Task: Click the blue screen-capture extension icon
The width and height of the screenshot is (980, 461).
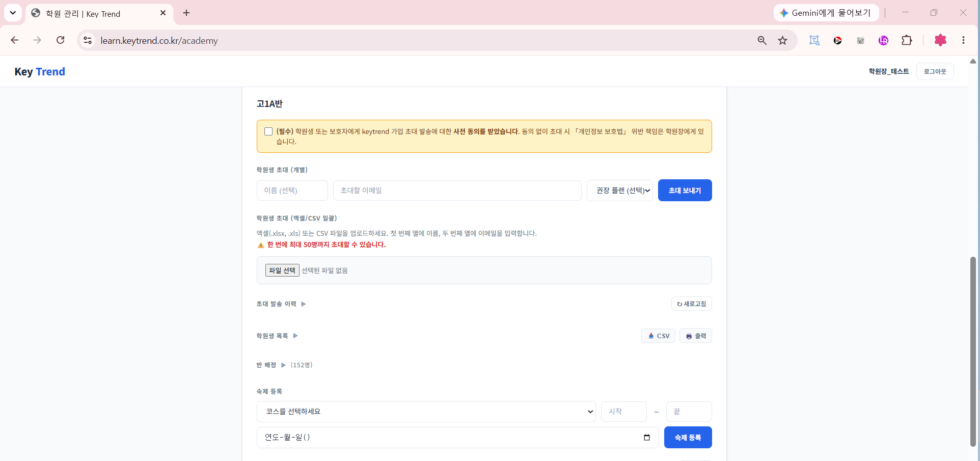Action: 814,40
